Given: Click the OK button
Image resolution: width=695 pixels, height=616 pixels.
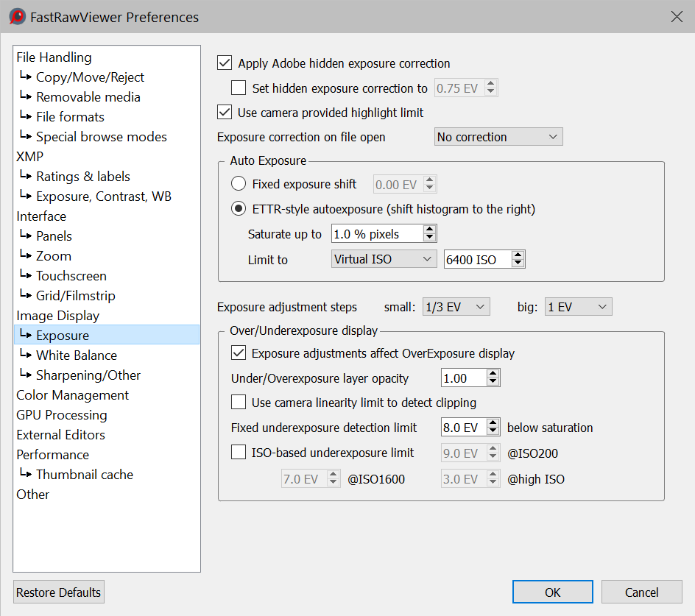Looking at the screenshot, I should point(552,592).
